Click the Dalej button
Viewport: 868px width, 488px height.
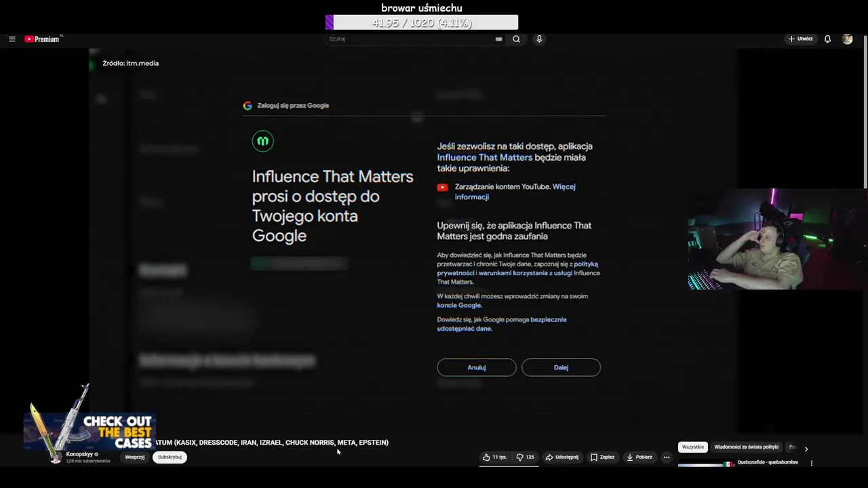[561, 367]
